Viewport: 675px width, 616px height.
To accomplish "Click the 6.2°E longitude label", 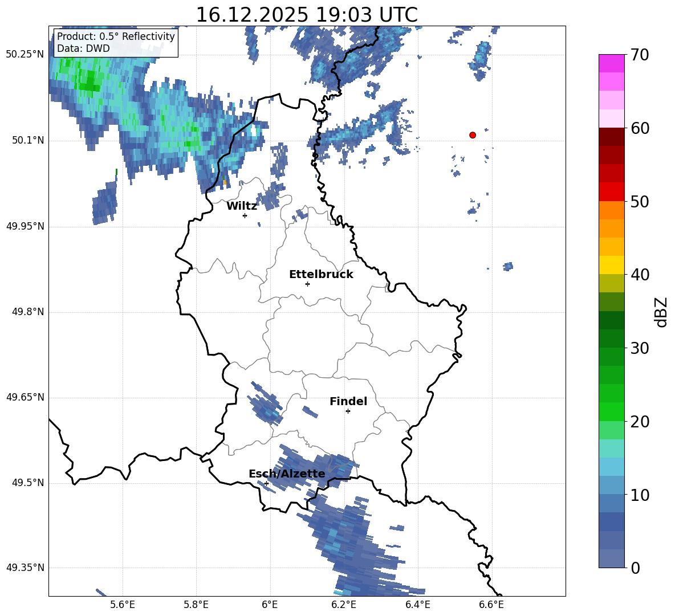I will (344, 605).
